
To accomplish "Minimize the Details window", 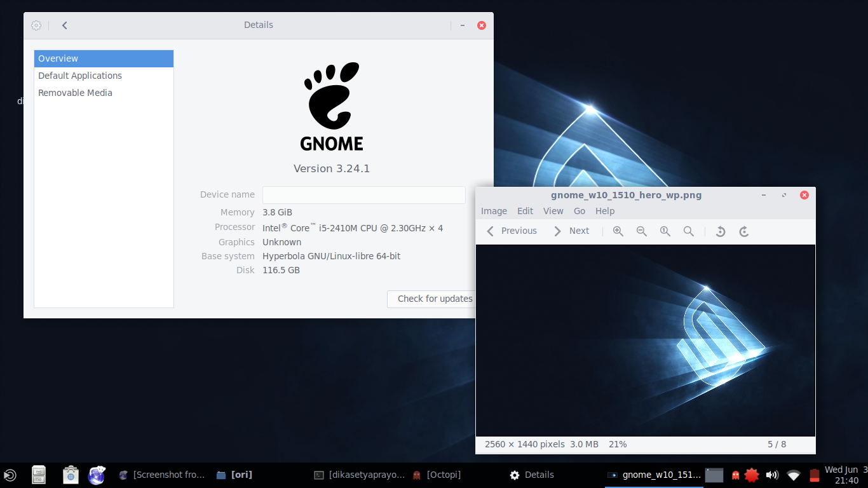I will [463, 25].
